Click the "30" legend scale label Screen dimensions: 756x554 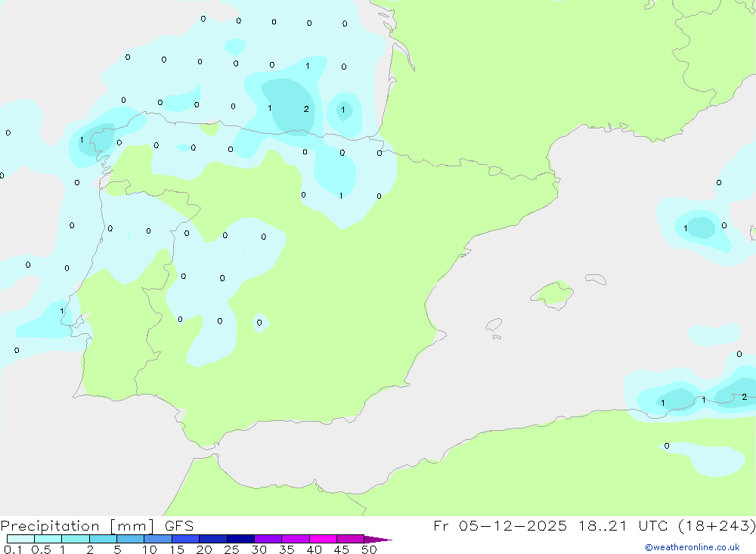pos(259,549)
